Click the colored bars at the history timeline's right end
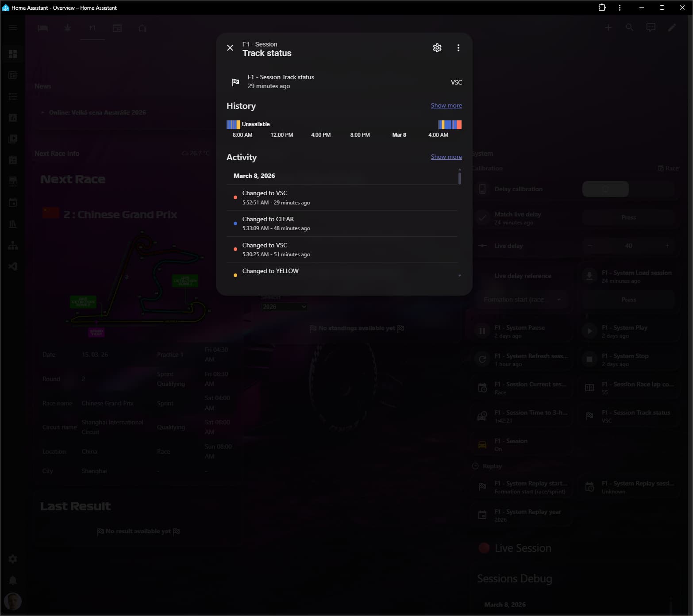 (450, 125)
